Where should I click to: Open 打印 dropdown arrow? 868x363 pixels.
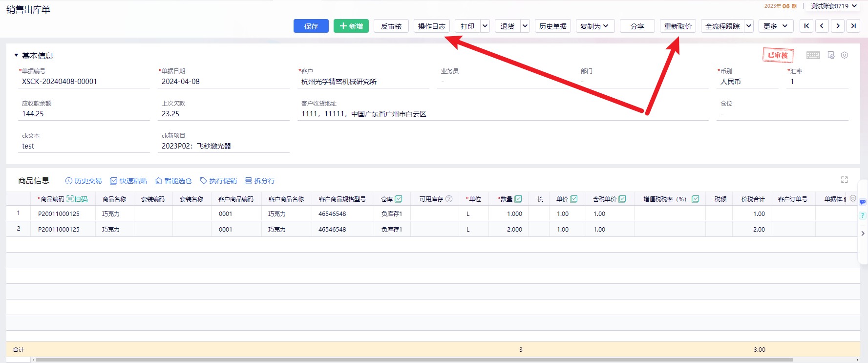485,26
